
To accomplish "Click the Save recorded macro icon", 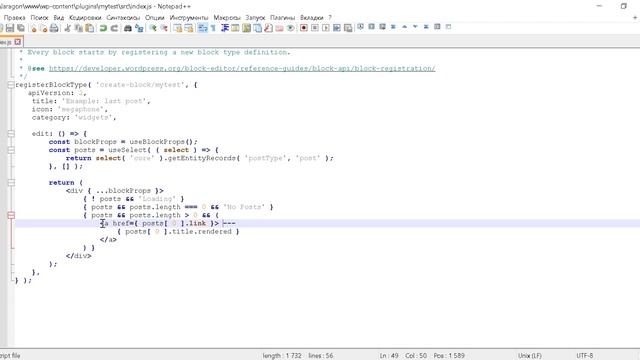I will pyautogui.click(x=348, y=28).
